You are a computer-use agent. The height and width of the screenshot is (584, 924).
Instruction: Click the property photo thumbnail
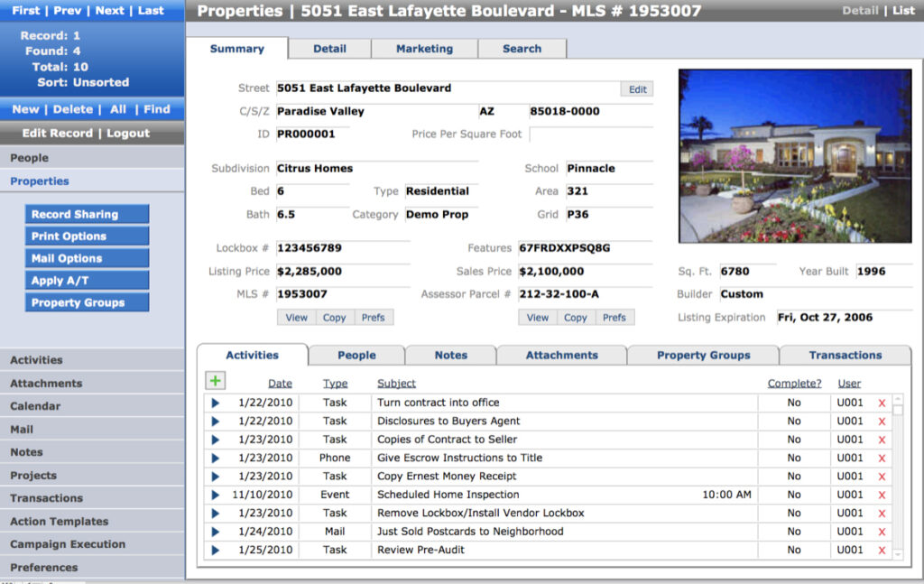(x=794, y=156)
